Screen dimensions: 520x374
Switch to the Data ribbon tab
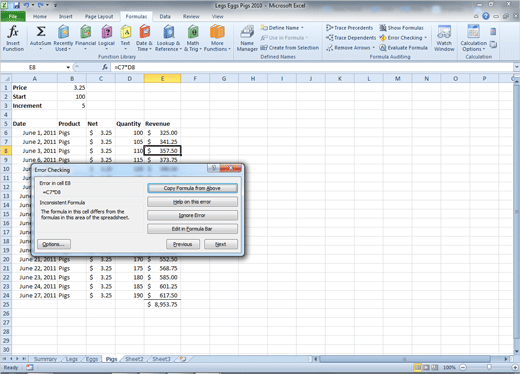click(165, 16)
